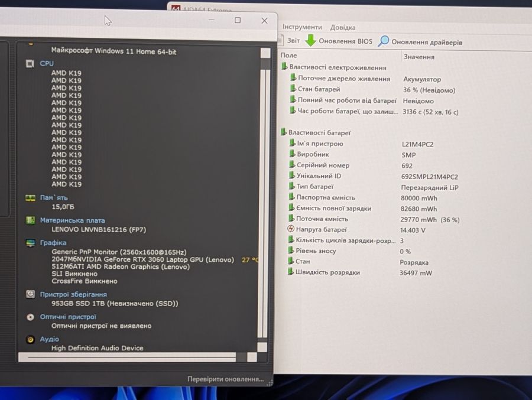This screenshot has width=532, height=400.
Task: Select the 'Майкрософт Windows 11 Home 64-bit' text
Action: 113,51
